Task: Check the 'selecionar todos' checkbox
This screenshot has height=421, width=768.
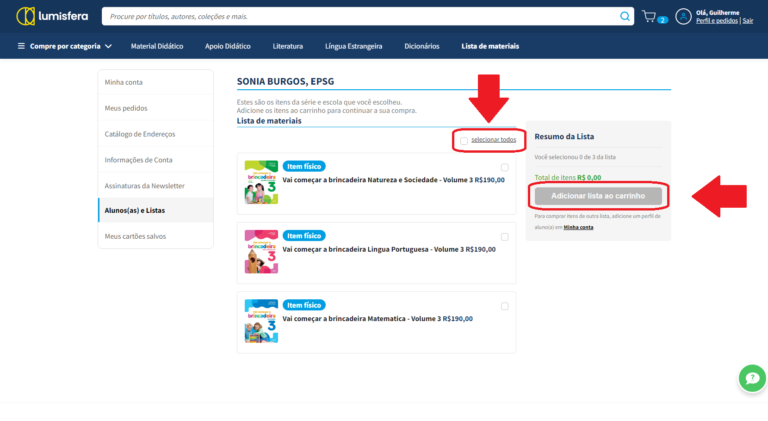Action: click(464, 140)
